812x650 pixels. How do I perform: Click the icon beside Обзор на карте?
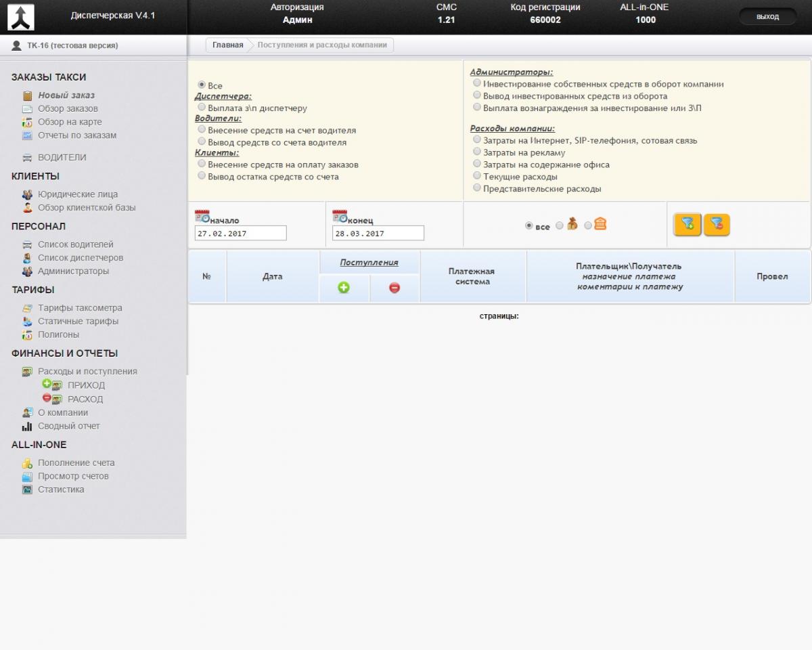[x=27, y=123]
